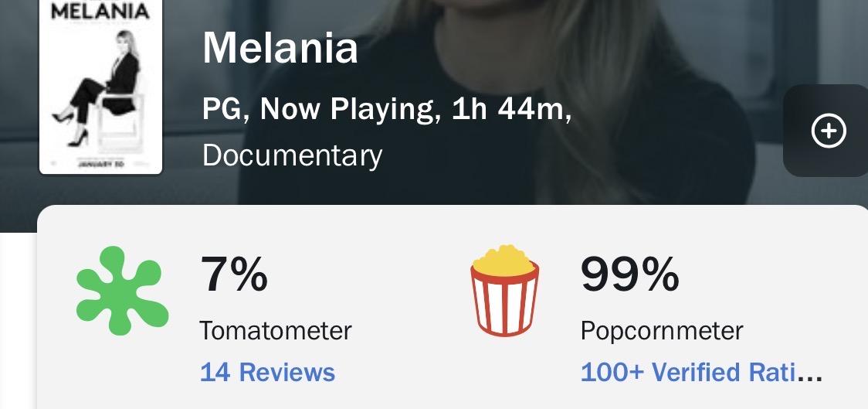Open the Melania movie poster thumbnail
The height and width of the screenshot is (409, 868).
pyautogui.click(x=100, y=87)
